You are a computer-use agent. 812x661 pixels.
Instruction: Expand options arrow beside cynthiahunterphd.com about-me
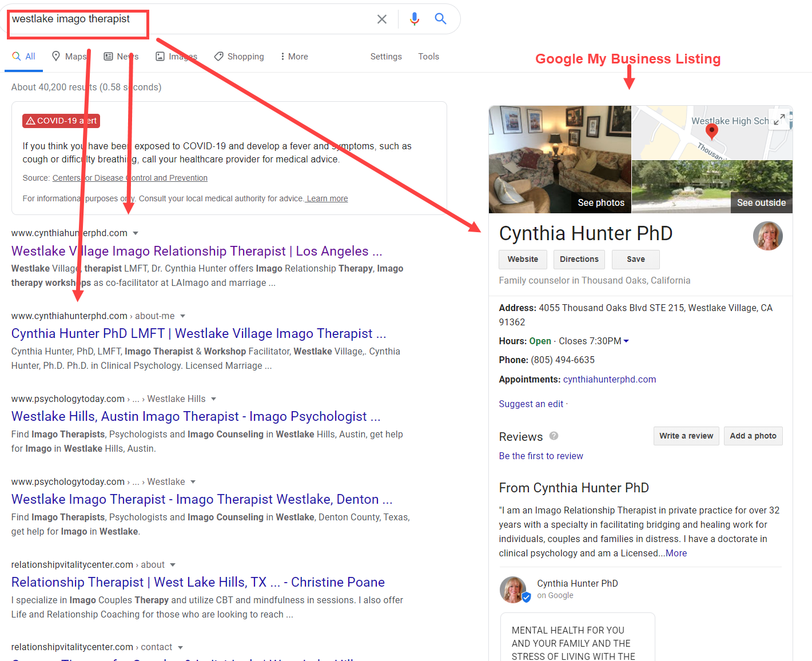pos(182,316)
